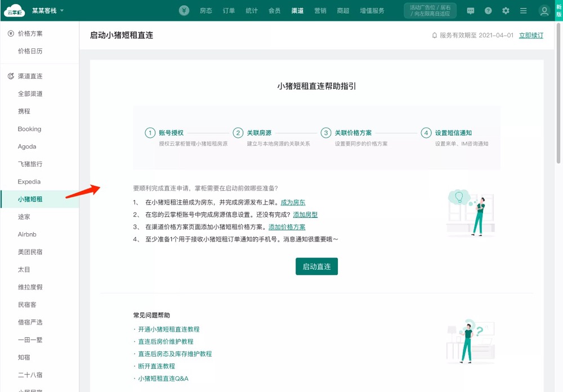Collapse the 价格方案 sidebar section

[30, 34]
